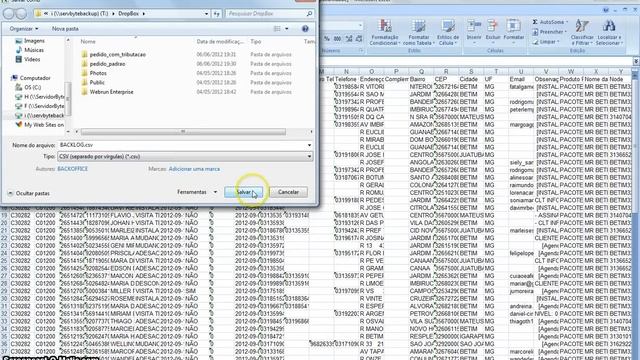Select Computador in navigation pane
640x360 pixels.
(x=35, y=78)
